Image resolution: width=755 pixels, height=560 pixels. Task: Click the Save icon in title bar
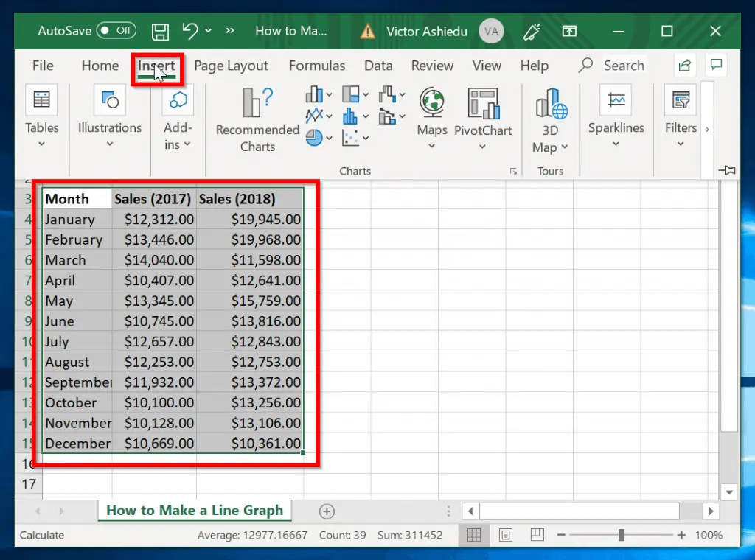click(x=160, y=31)
